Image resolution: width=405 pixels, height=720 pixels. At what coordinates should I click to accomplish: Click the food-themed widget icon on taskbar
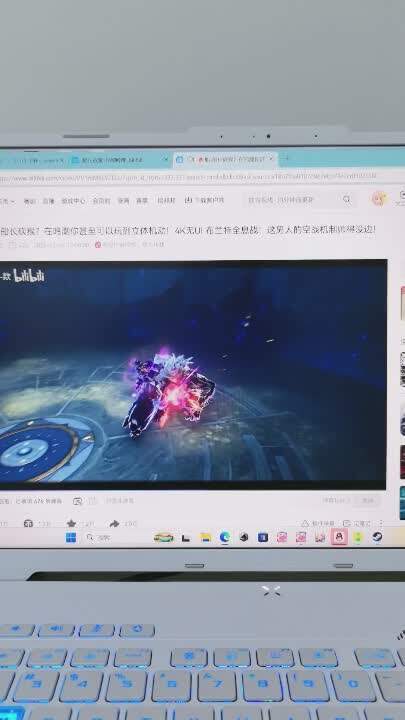click(163, 537)
